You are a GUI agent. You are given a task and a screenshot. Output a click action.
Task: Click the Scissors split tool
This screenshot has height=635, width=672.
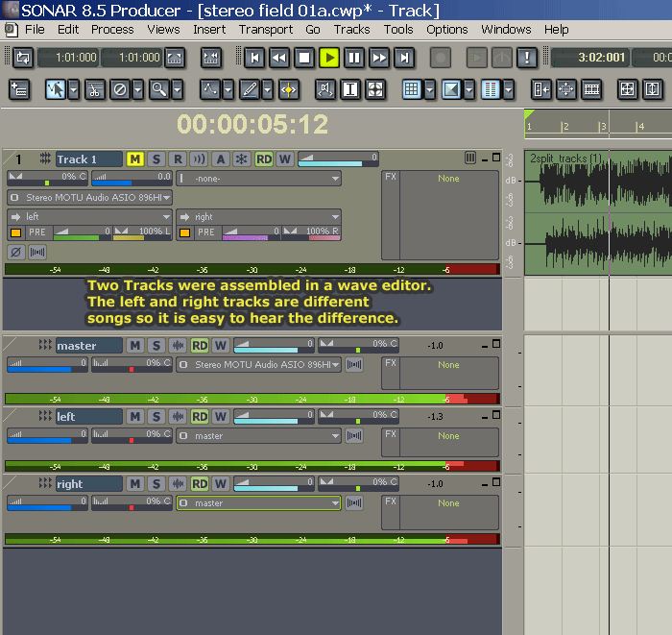(94, 90)
